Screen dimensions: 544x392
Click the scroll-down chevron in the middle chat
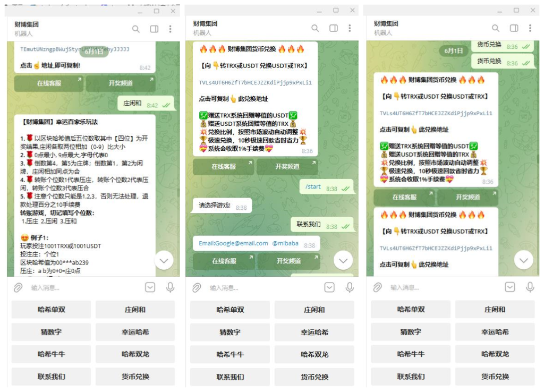tap(343, 260)
